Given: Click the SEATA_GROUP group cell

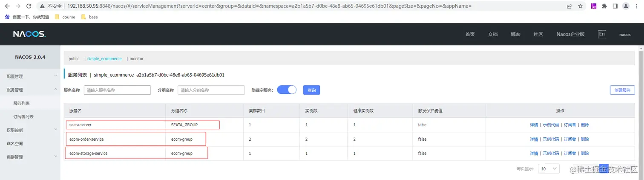Looking at the screenshot, I should click(x=184, y=125).
